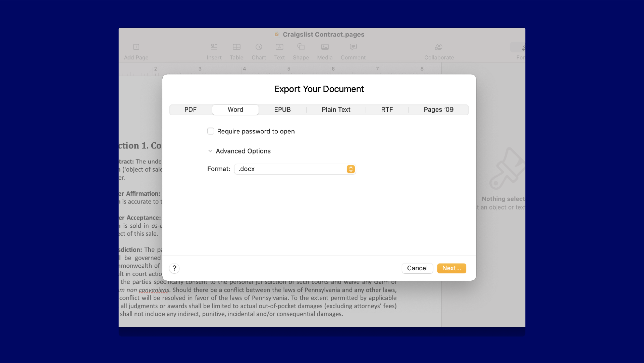Collapse the Advanced Options disclosure chevron
The image size is (644, 363).
210,151
